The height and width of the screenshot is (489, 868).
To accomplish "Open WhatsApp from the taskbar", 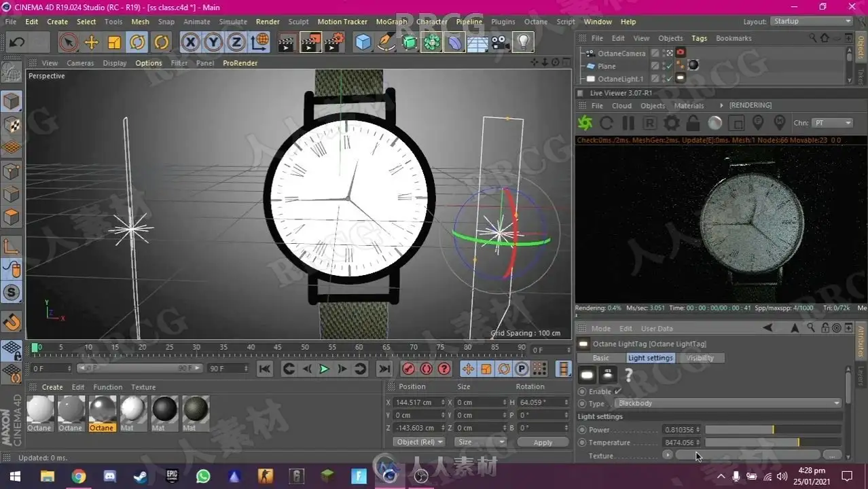I will [203, 477].
